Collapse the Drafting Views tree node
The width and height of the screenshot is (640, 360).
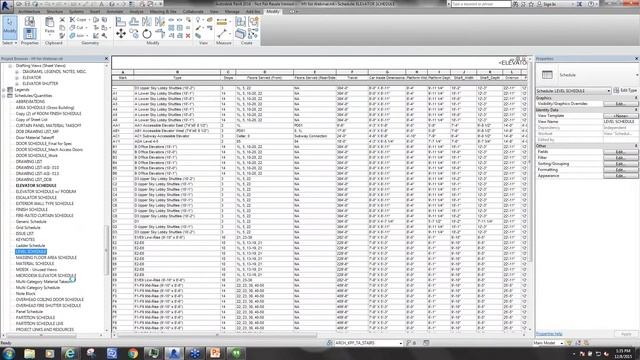10,65
